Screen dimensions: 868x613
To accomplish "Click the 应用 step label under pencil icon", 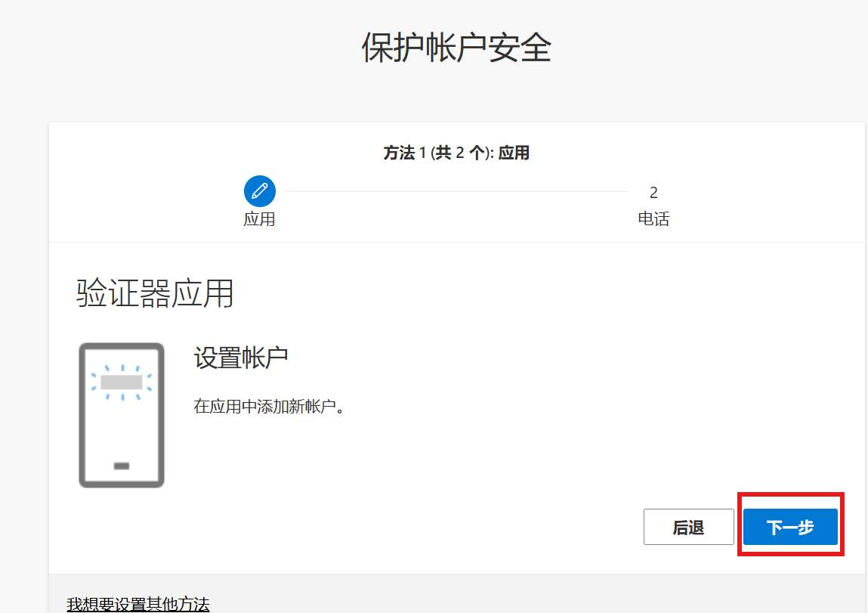I will tap(259, 218).
